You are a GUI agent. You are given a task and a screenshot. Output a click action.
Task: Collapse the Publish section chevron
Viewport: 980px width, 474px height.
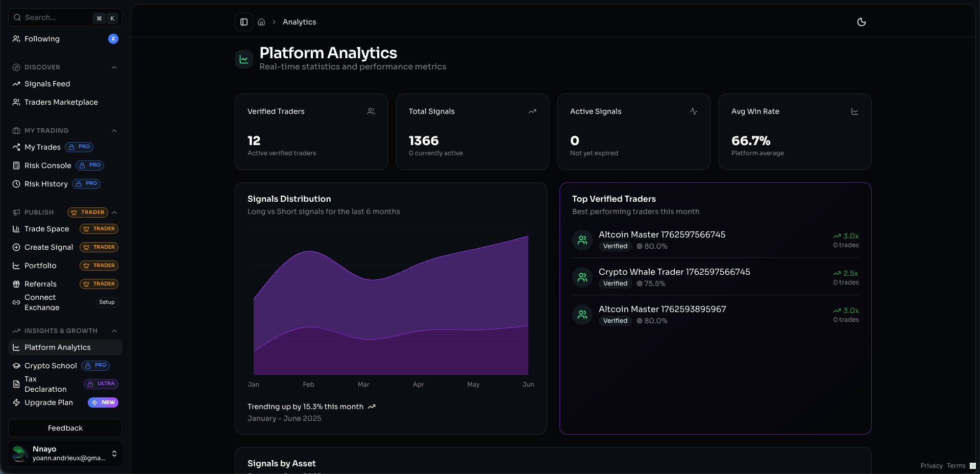[x=114, y=212]
